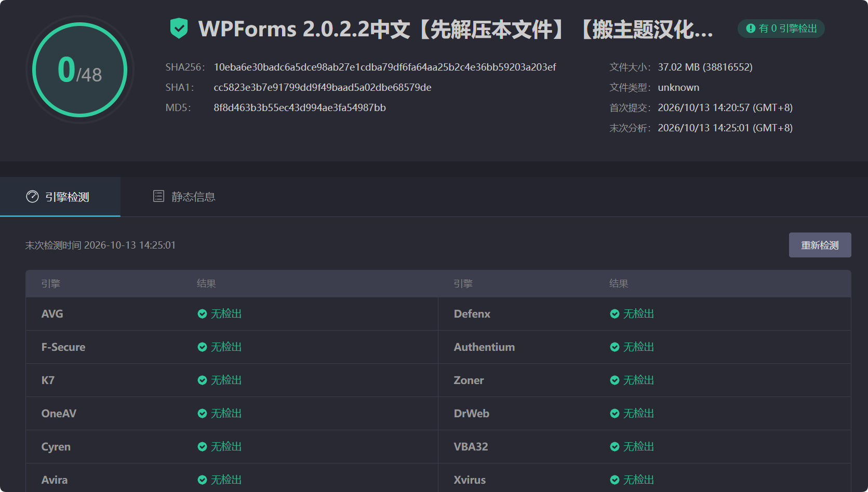Click the check icon in Xvirus row
868x492 pixels.
615,480
